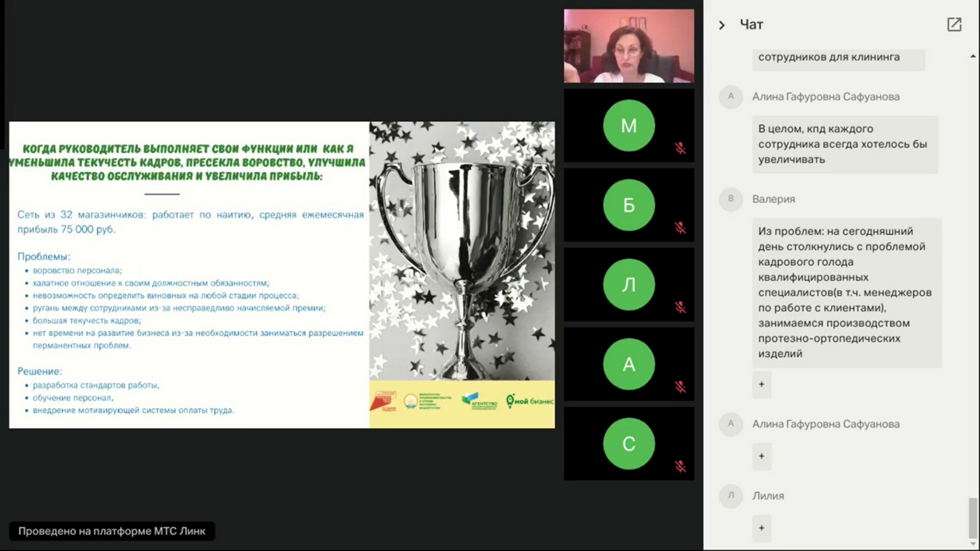Click the 'мой бизнес' logo on the slide
Viewport: 980px width, 551px height.
[x=529, y=401]
